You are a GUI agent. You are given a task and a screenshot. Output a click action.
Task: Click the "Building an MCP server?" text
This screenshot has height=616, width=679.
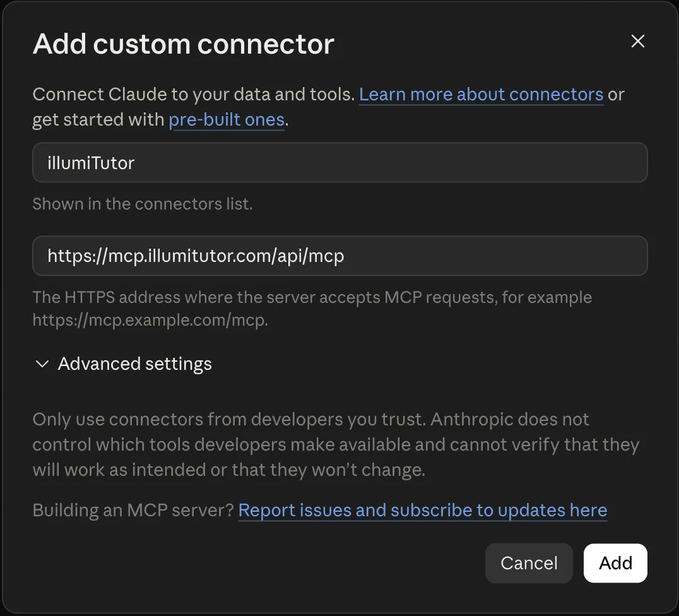133,511
